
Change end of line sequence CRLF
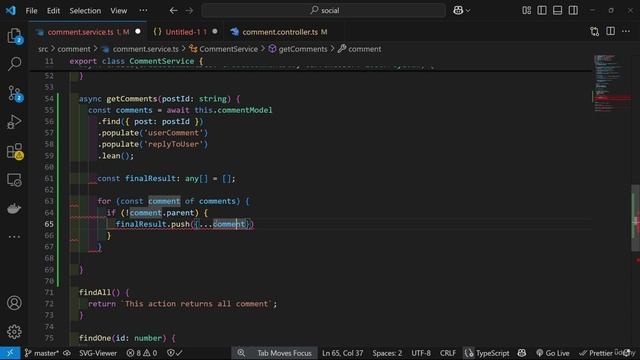448,353
